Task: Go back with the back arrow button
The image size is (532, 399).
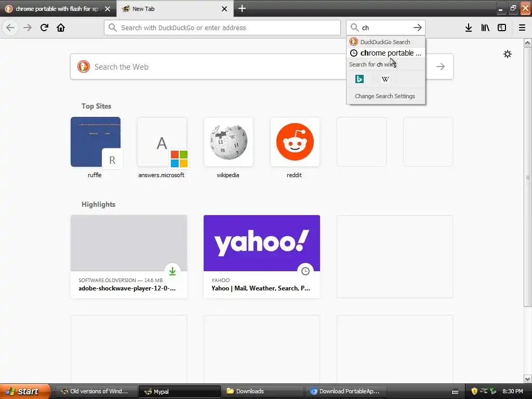Action: 10,28
